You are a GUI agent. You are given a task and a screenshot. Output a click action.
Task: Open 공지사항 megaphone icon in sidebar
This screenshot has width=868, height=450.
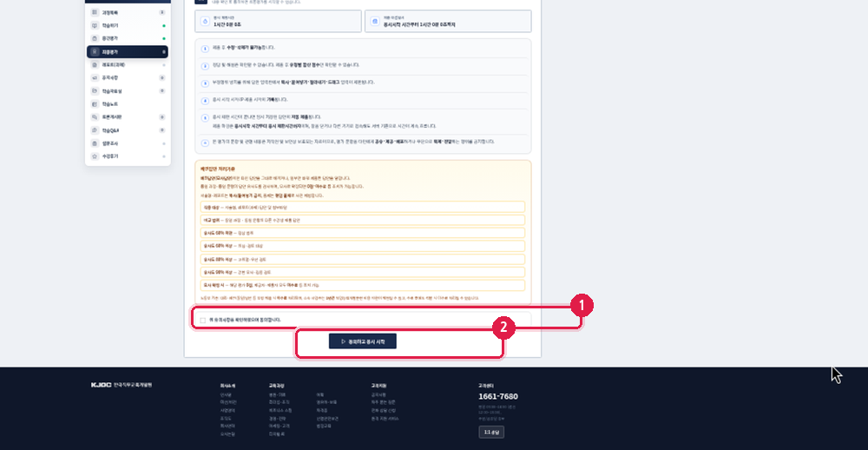[95, 77]
